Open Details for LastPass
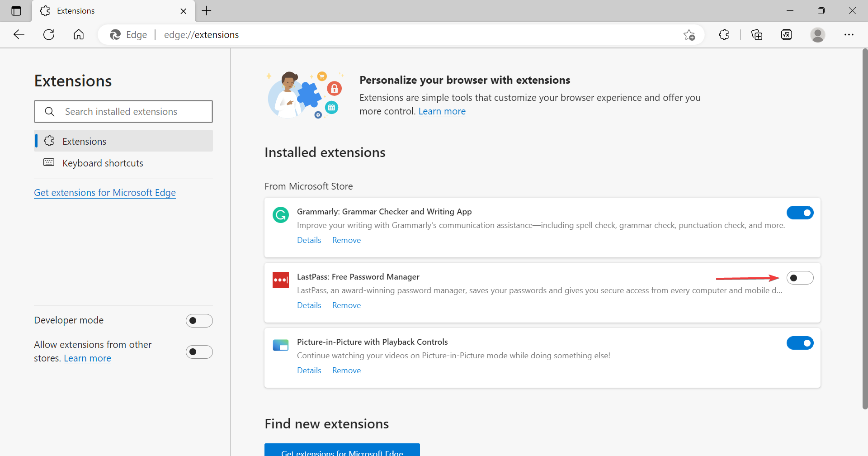Viewport: 868px width, 456px height. [x=309, y=305]
